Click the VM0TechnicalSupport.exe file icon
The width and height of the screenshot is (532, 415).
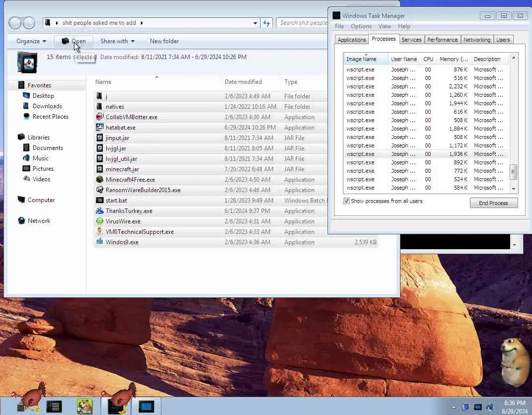coord(99,231)
